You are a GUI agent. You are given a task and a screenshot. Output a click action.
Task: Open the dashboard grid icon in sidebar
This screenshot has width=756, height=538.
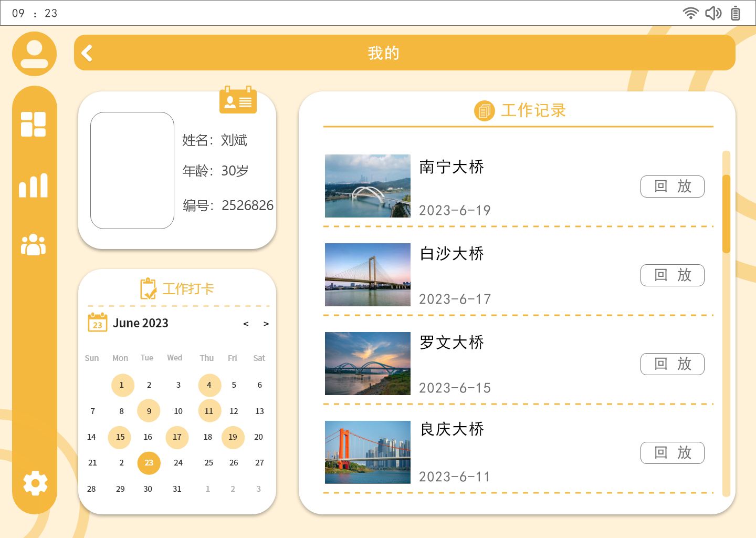point(33,124)
